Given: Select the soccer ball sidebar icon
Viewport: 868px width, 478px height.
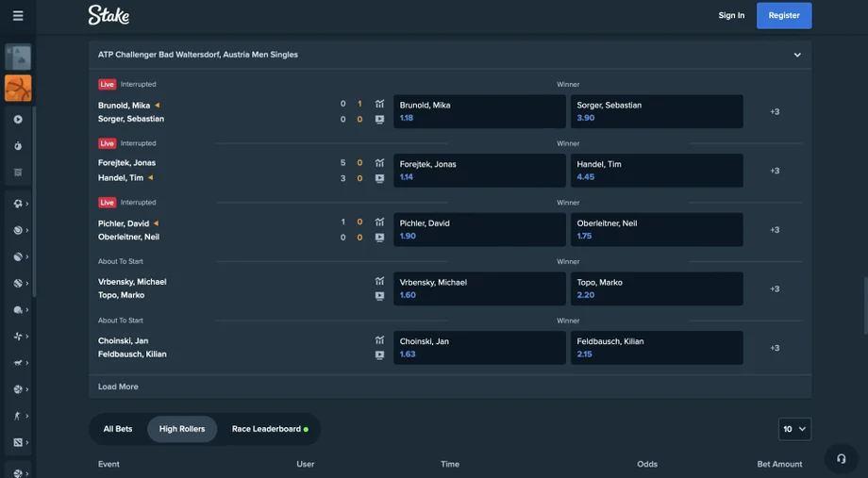Looking at the screenshot, I should pos(18,204).
